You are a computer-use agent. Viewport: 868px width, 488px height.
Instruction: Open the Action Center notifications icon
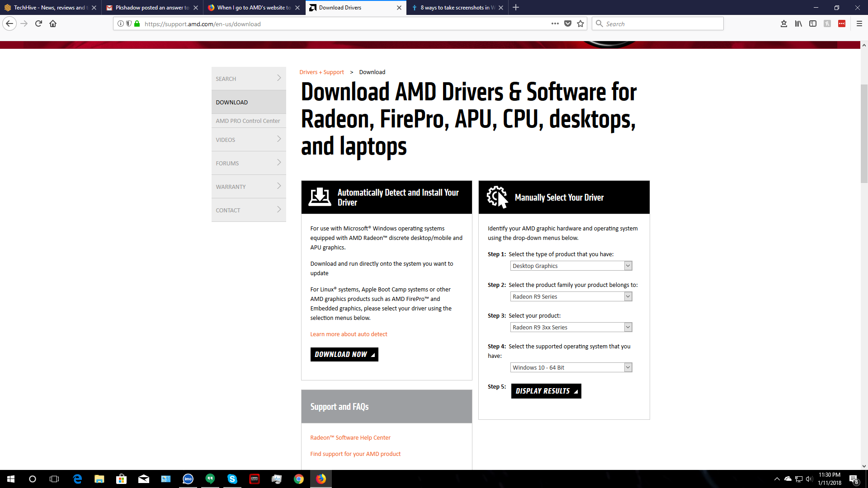[854, 479]
